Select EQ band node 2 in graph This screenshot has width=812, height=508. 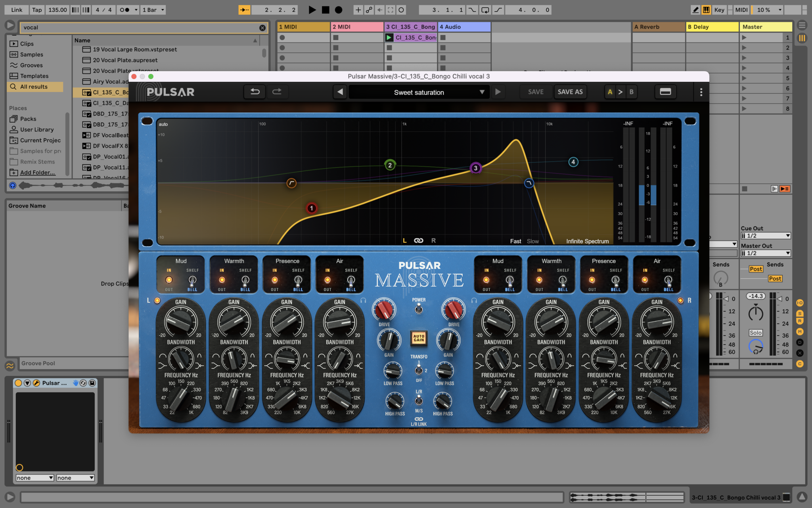click(390, 165)
